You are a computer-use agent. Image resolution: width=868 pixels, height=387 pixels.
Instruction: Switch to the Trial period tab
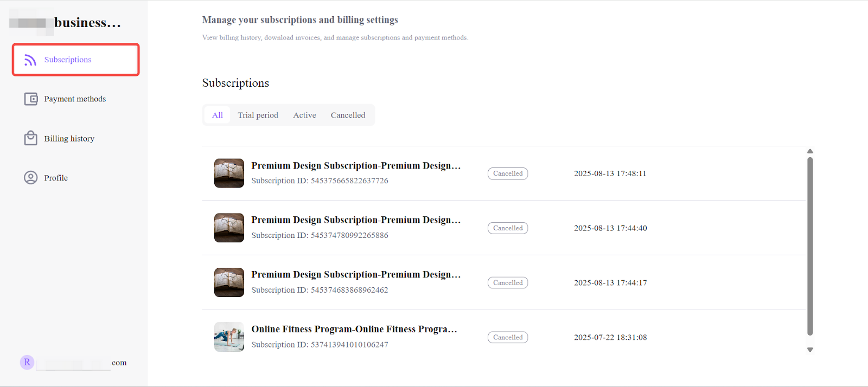pos(258,115)
